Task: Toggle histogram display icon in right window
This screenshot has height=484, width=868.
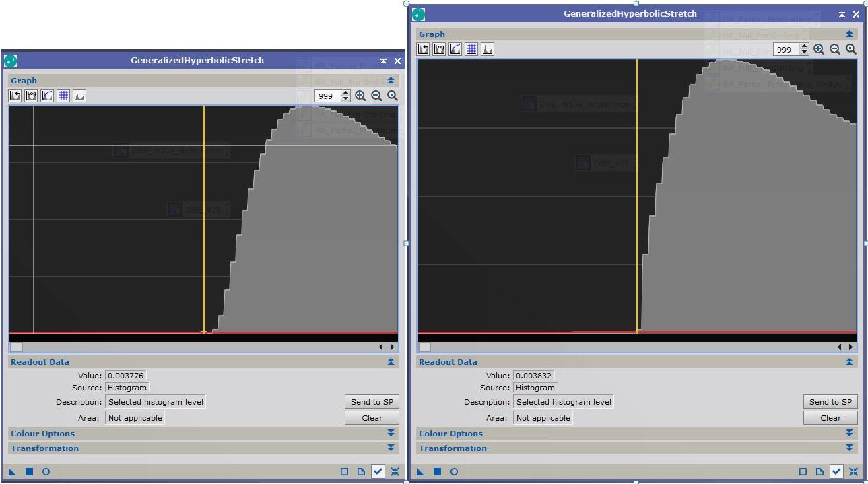Action: point(488,49)
